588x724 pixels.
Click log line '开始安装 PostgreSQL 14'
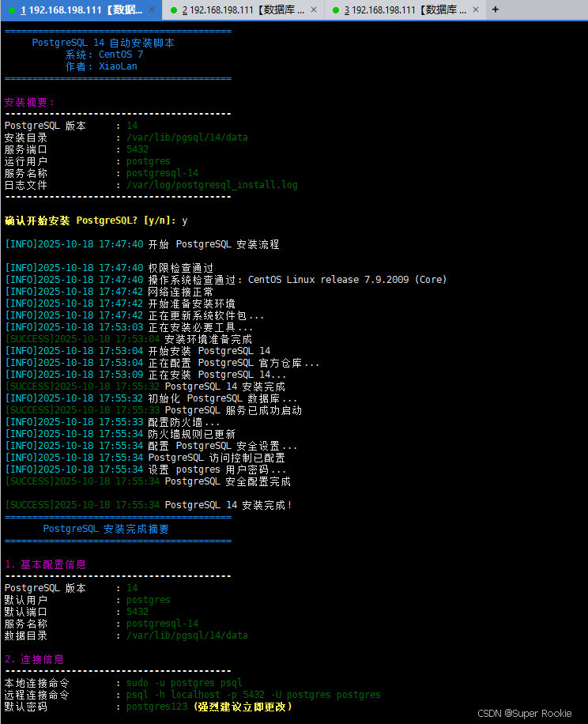pyautogui.click(x=138, y=351)
